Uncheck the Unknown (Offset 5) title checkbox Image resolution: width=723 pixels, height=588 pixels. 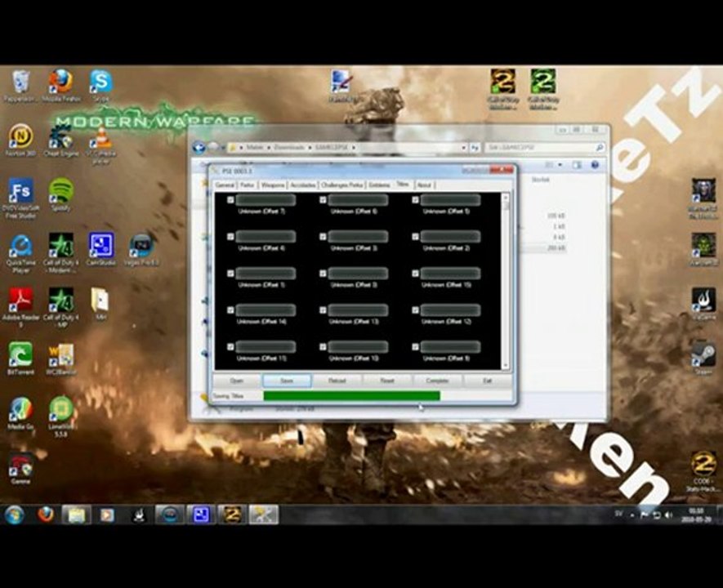click(415, 199)
